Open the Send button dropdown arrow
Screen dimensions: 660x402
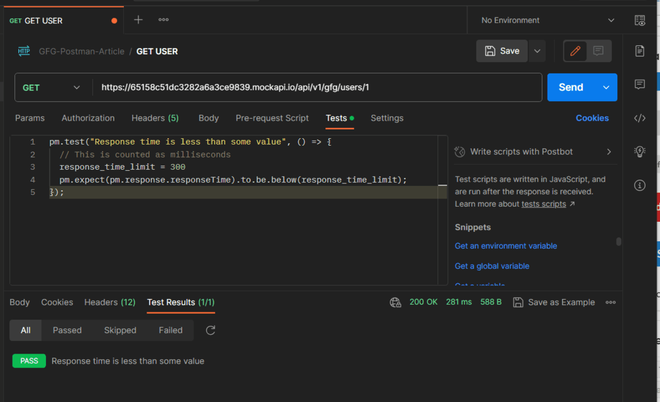(606, 88)
